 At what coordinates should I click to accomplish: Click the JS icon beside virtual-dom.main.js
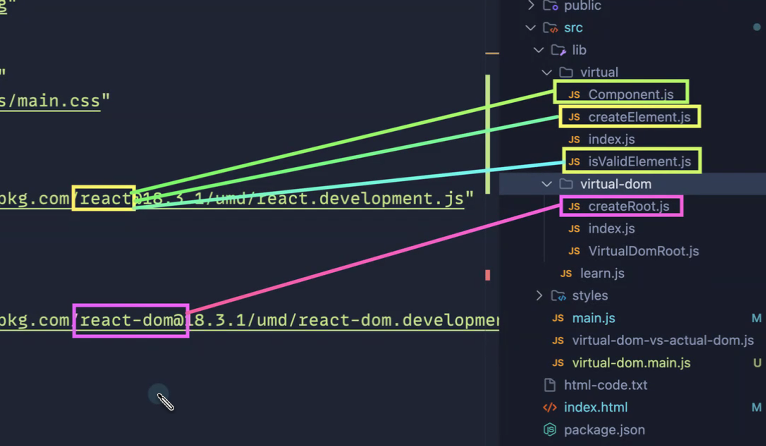click(558, 363)
